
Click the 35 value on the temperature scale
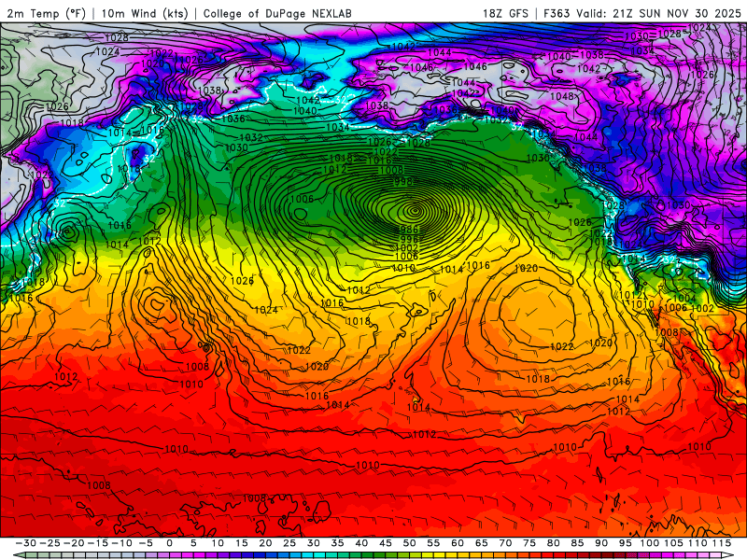pyautogui.click(x=337, y=543)
